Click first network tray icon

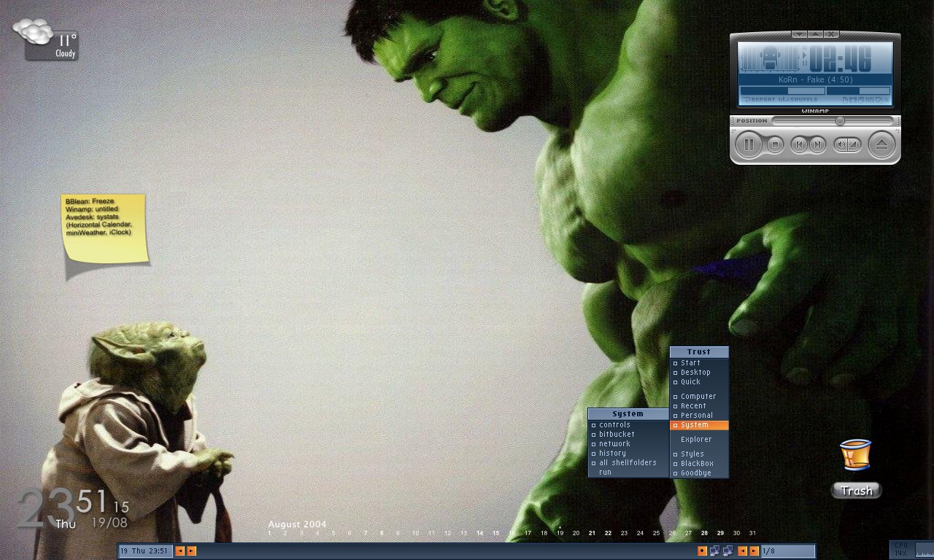point(714,551)
